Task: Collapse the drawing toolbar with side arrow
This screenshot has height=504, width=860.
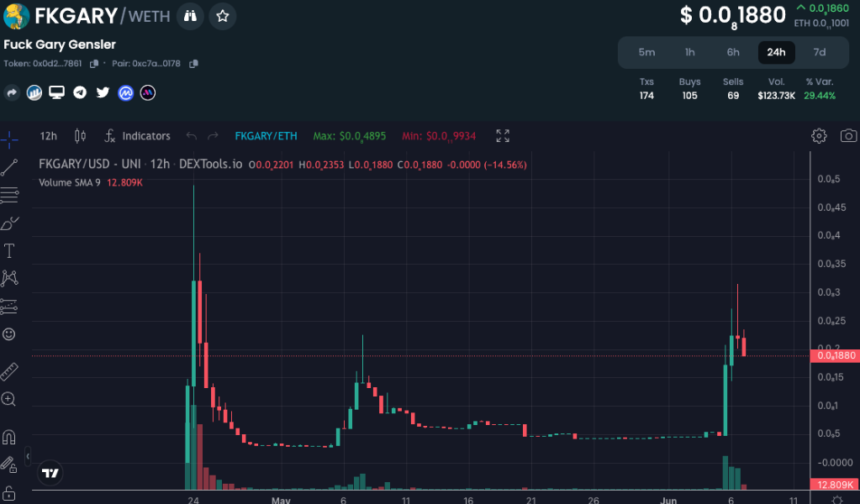Action: 27,456
